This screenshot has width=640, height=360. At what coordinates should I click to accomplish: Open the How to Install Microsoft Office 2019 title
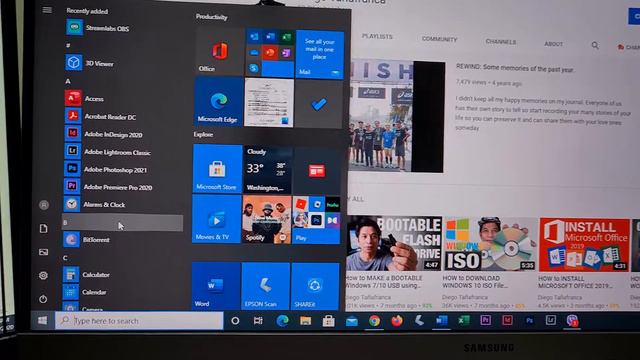tap(575, 282)
